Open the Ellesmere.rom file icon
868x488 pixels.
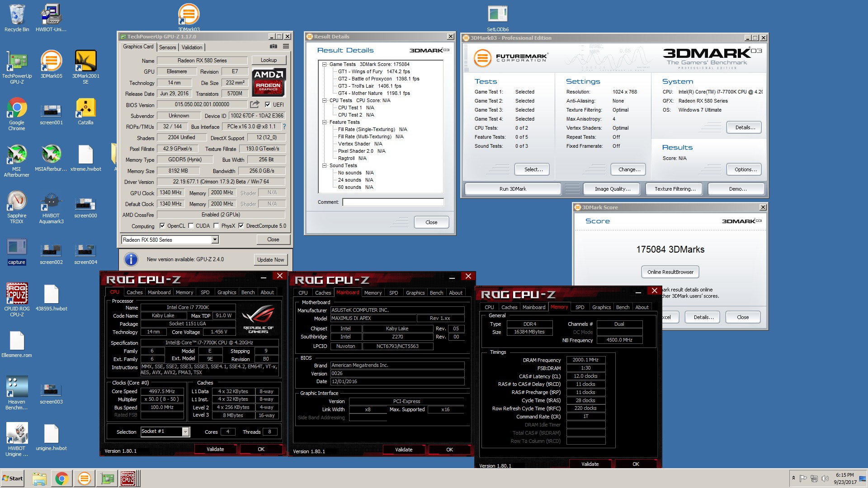coord(17,344)
